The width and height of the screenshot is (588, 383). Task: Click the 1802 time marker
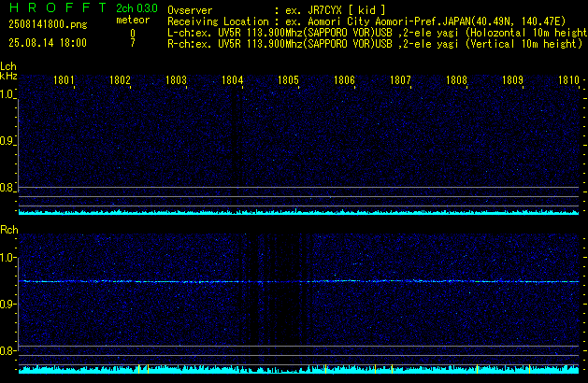[120, 80]
